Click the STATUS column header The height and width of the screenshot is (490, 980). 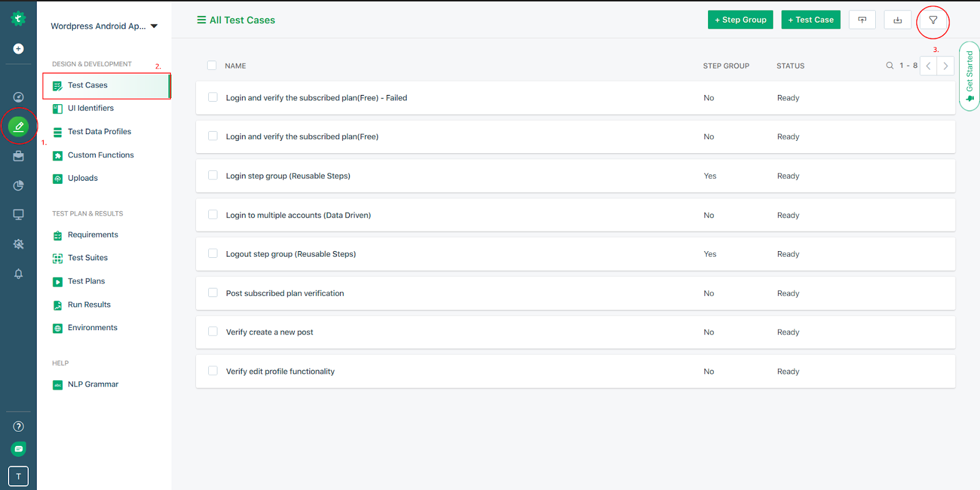pyautogui.click(x=791, y=66)
